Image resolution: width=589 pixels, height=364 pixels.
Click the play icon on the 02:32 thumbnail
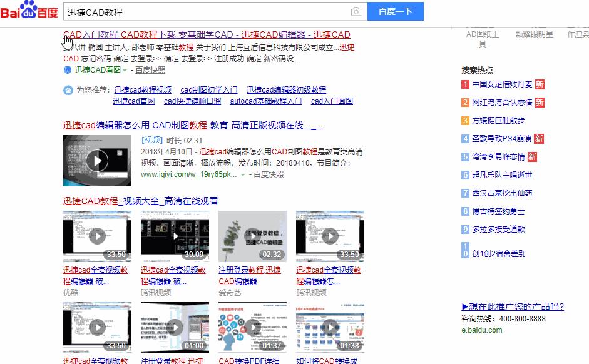point(252,235)
